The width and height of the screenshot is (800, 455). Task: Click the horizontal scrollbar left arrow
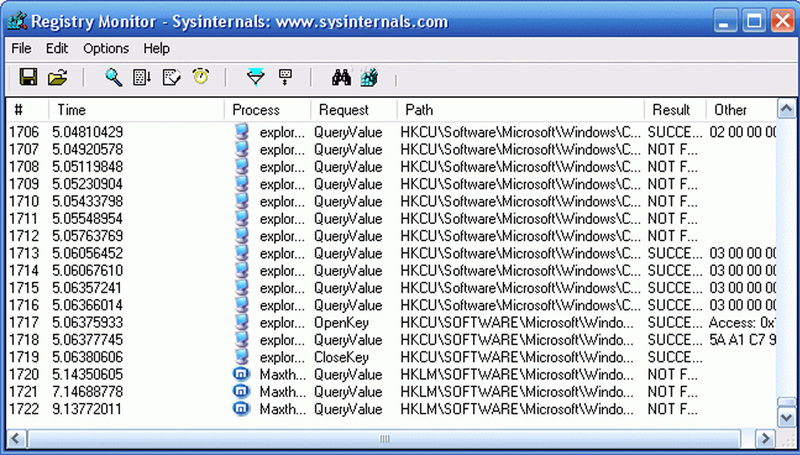click(16, 438)
